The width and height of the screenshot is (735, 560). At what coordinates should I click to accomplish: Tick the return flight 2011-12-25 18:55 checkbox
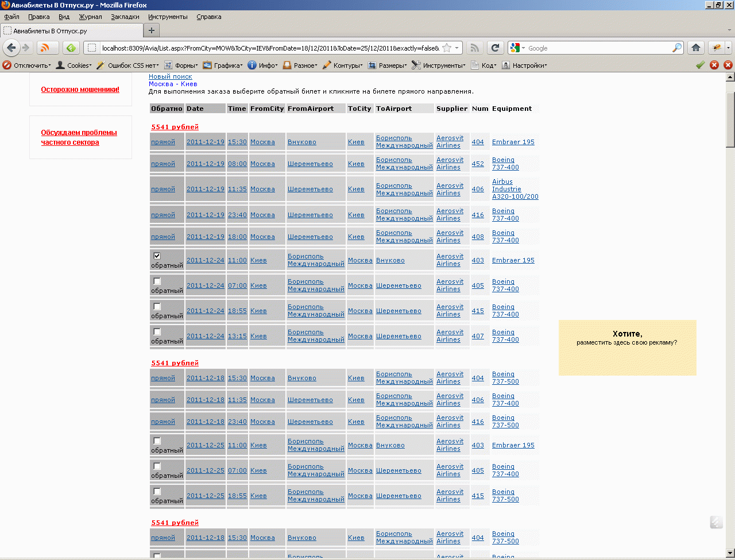coord(157,492)
